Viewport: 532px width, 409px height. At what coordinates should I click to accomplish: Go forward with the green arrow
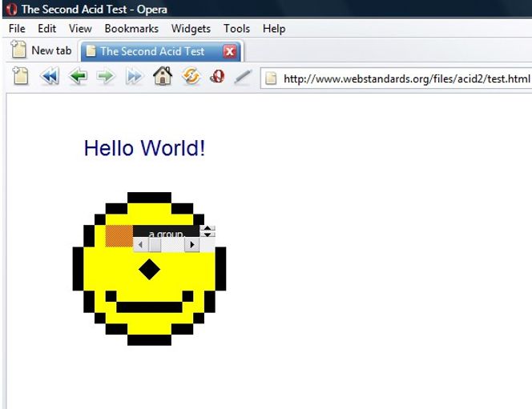(x=106, y=76)
